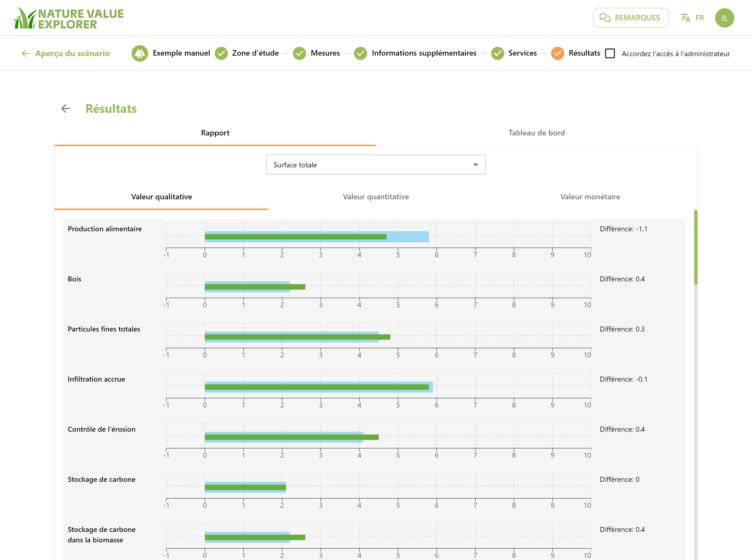Select the Valeur quantitative tab
752x560 pixels.
click(375, 197)
